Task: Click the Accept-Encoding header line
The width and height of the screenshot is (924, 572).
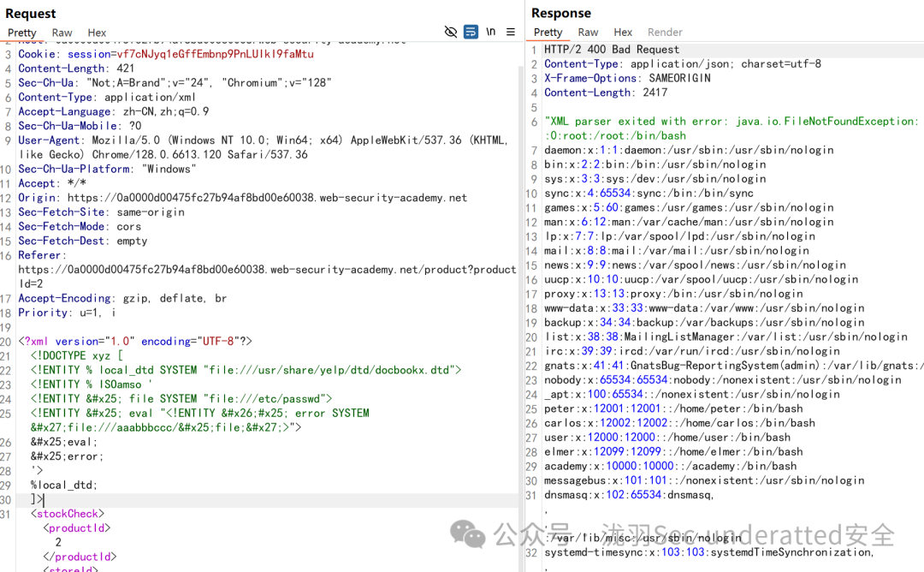Action: tap(122, 298)
